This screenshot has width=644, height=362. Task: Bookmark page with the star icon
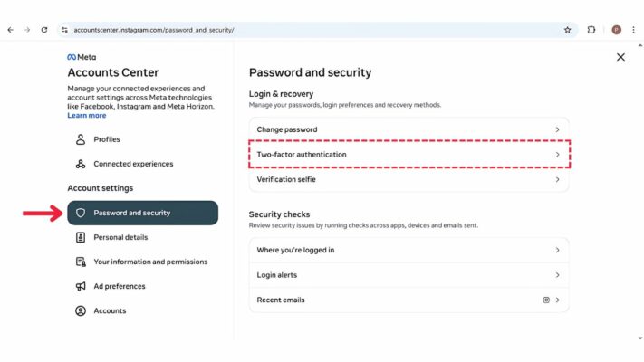pos(568,30)
